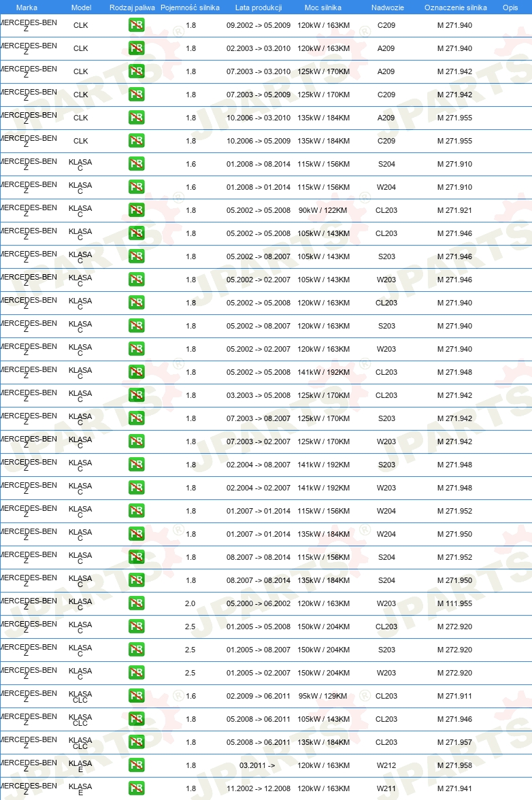Click the PB icon in the S204 M 271.950 row
The height and width of the screenshot is (800, 532).
point(136,580)
